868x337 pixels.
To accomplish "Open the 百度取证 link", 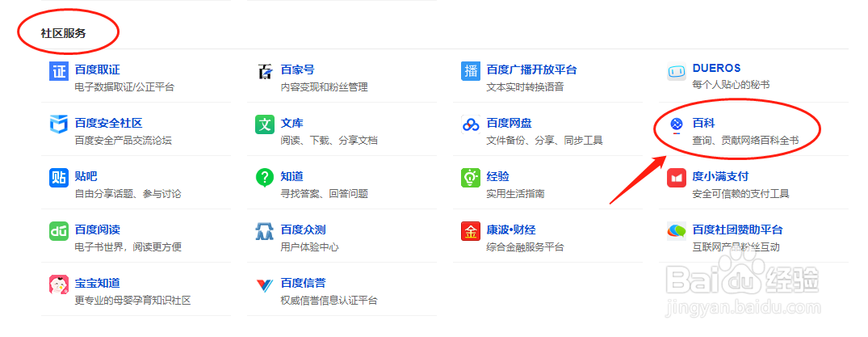I will click(x=98, y=70).
